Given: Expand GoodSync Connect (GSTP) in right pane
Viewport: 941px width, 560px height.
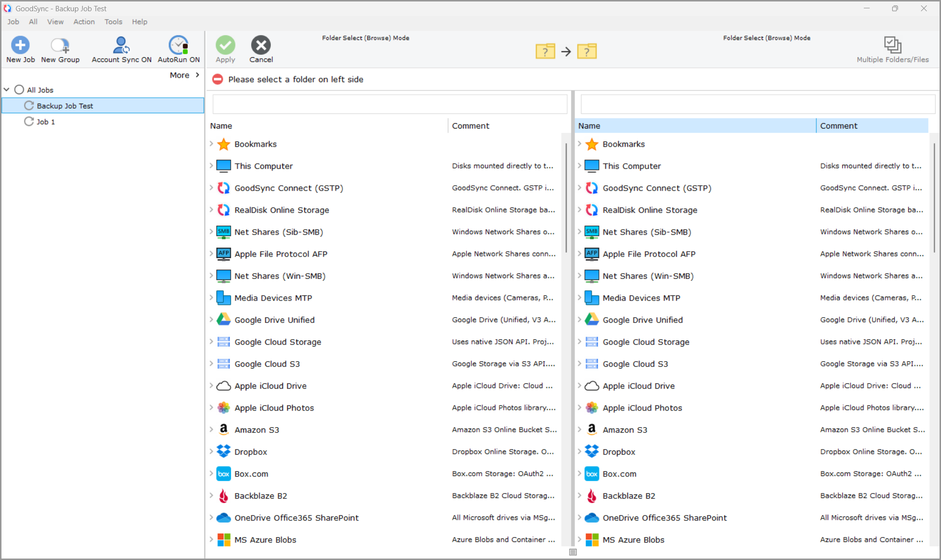Looking at the screenshot, I should tap(579, 188).
